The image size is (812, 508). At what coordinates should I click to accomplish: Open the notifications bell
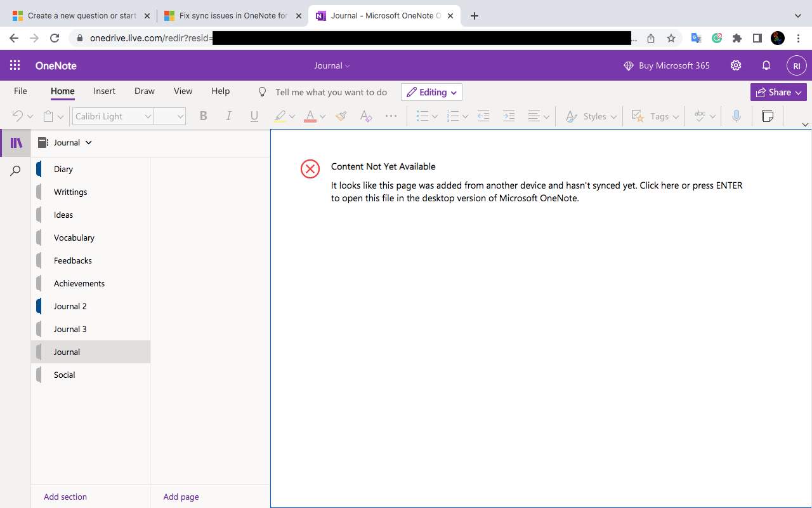[766, 65]
